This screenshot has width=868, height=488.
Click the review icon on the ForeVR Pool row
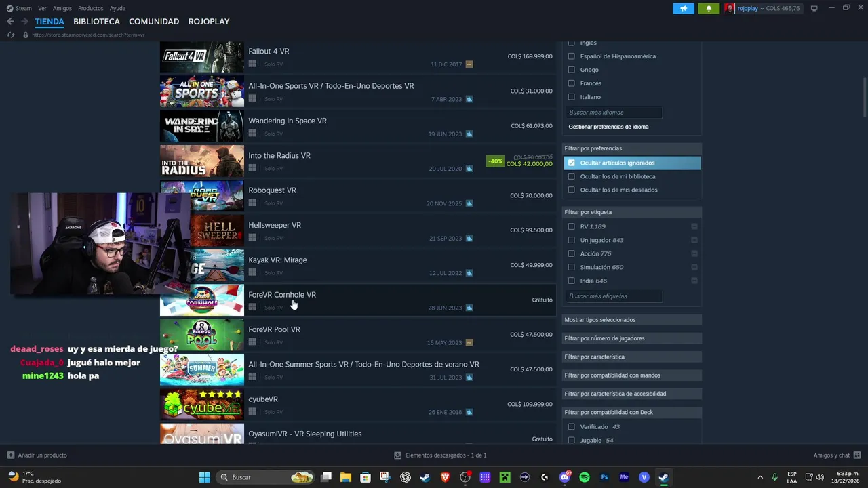469,342
